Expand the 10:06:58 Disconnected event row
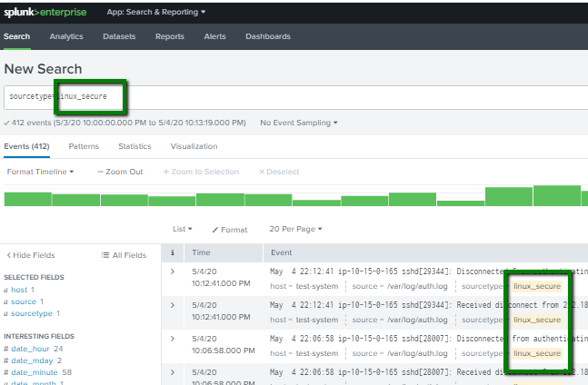Screen dimensions: 588x385 (x=173, y=339)
